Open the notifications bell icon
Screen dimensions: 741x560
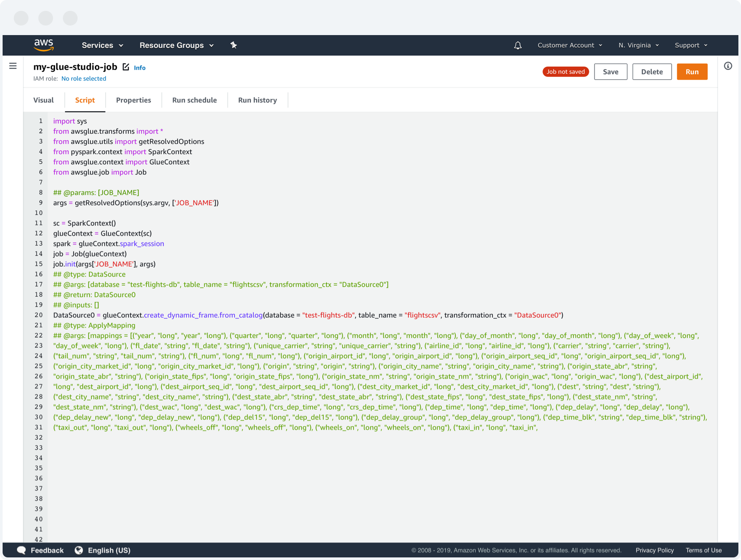pos(518,45)
